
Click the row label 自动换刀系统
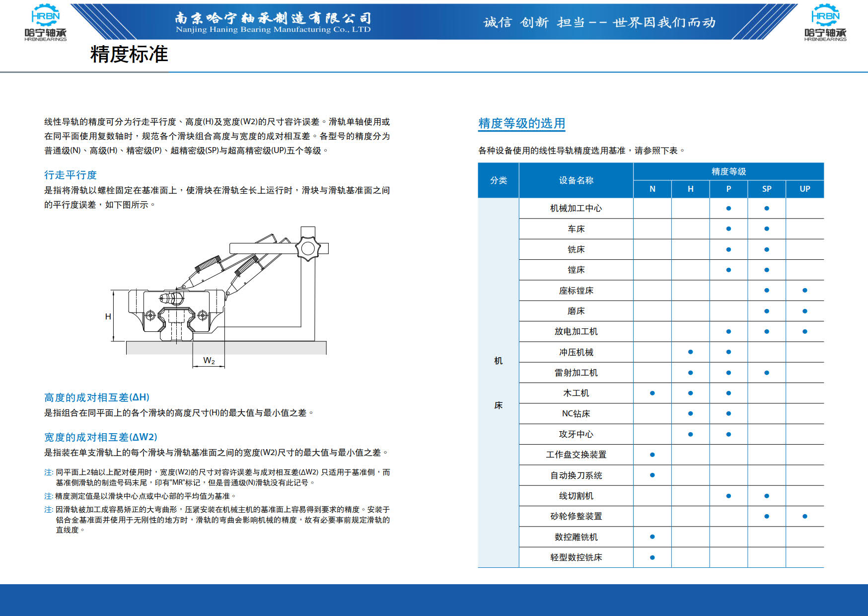pyautogui.click(x=576, y=475)
